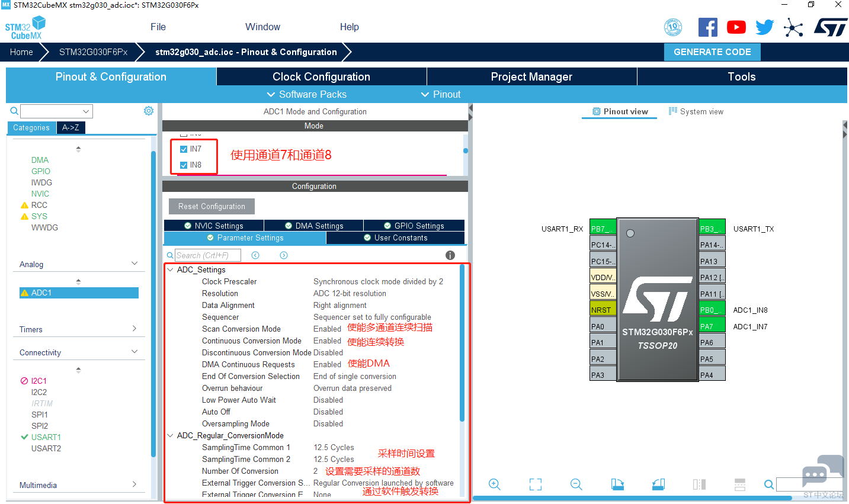The image size is (849, 504).
Task: Open the ST YouTube channel icon
Action: point(736,27)
